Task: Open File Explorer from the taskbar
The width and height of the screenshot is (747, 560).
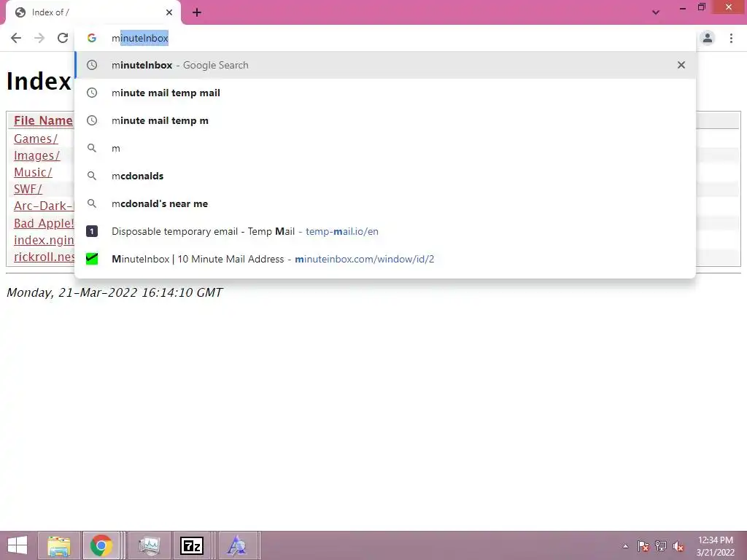Action: (x=59, y=545)
